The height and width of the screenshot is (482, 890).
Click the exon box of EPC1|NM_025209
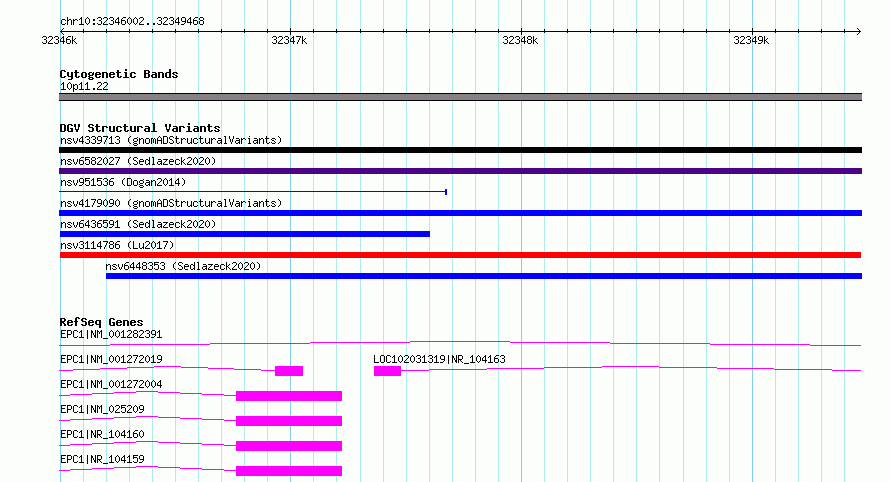[289, 421]
